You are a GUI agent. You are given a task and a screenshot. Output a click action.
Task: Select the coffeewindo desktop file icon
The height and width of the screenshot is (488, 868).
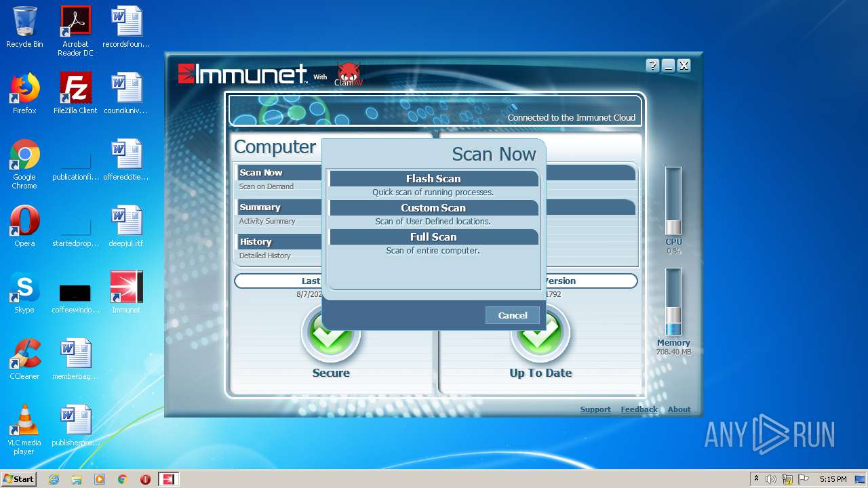(75, 298)
